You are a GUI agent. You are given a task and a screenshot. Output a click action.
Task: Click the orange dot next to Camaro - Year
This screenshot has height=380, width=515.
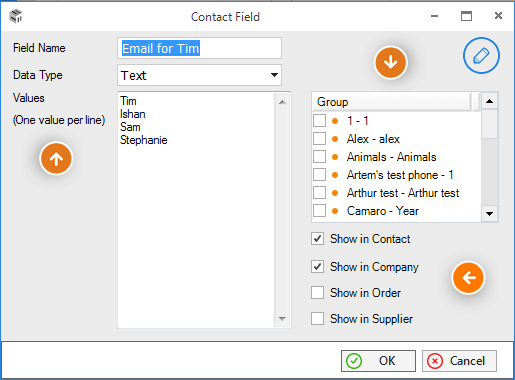335,211
